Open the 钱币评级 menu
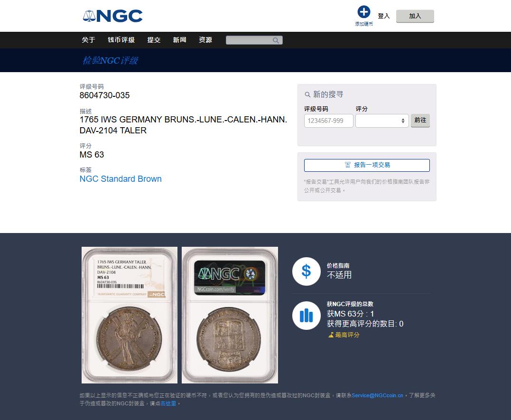The height and width of the screenshot is (420, 511). 121,40
